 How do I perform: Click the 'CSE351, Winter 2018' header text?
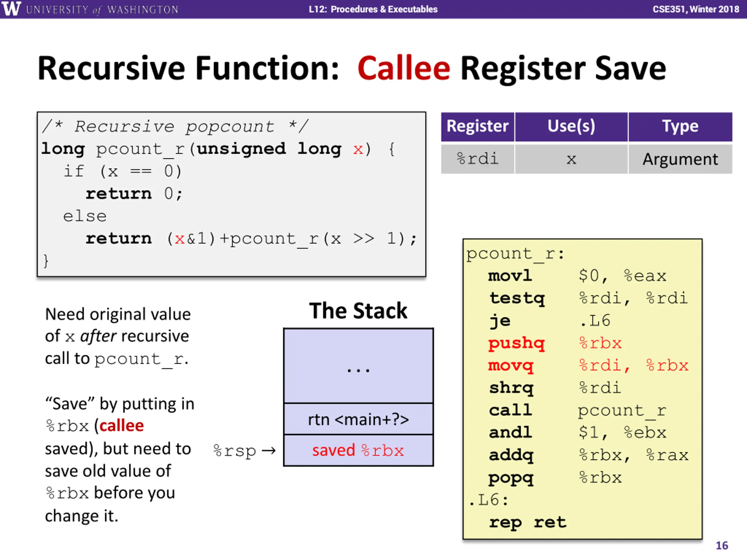tap(696, 9)
